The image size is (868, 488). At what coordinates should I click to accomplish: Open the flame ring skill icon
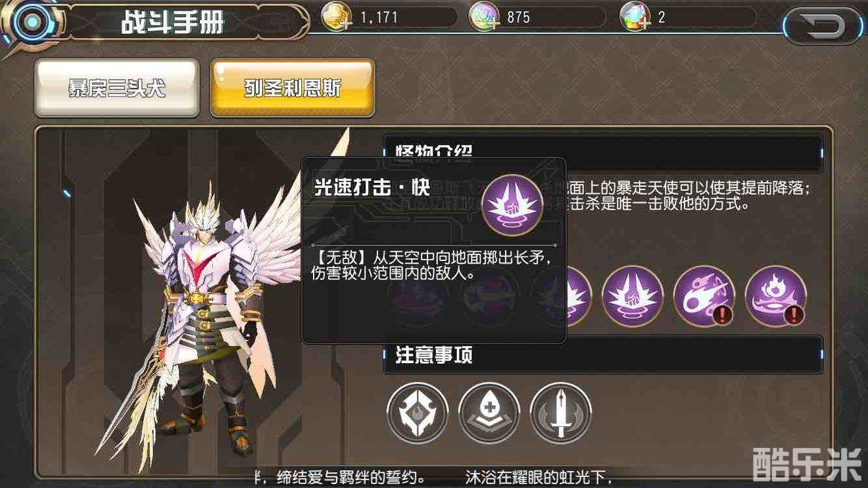click(x=776, y=296)
